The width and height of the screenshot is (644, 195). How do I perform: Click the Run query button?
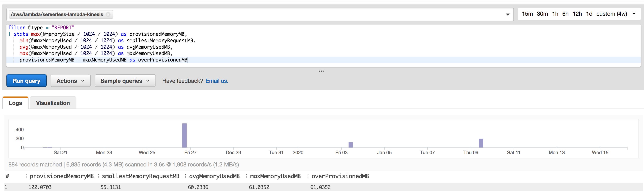(x=26, y=81)
